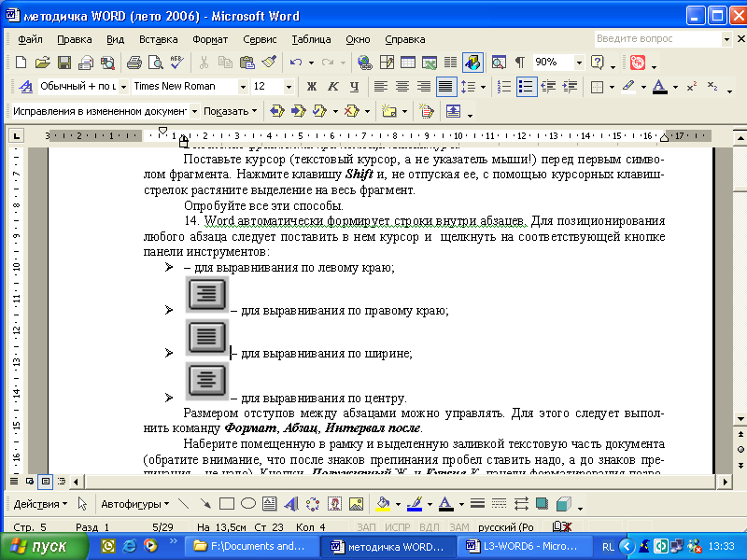Switch to Print Layout view

45,481
